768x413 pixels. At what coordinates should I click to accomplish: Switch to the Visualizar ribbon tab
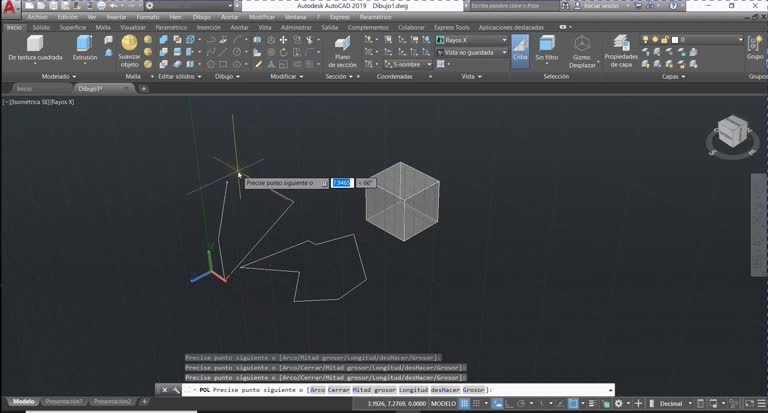(x=133, y=27)
